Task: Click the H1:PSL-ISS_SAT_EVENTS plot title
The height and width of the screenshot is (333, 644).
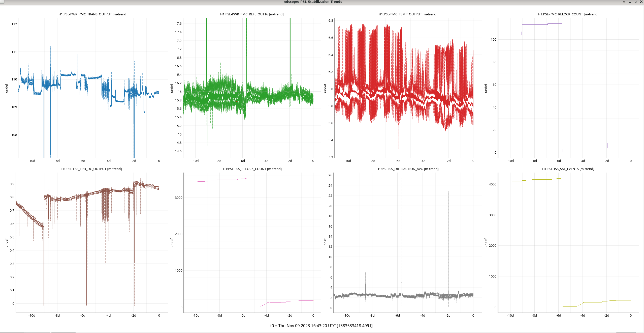Action: tap(568, 169)
